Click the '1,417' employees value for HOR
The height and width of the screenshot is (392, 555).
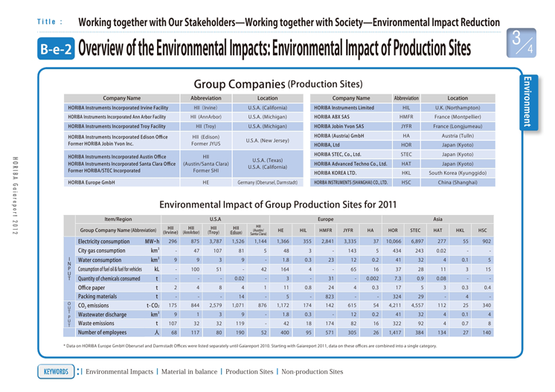click(395, 332)
